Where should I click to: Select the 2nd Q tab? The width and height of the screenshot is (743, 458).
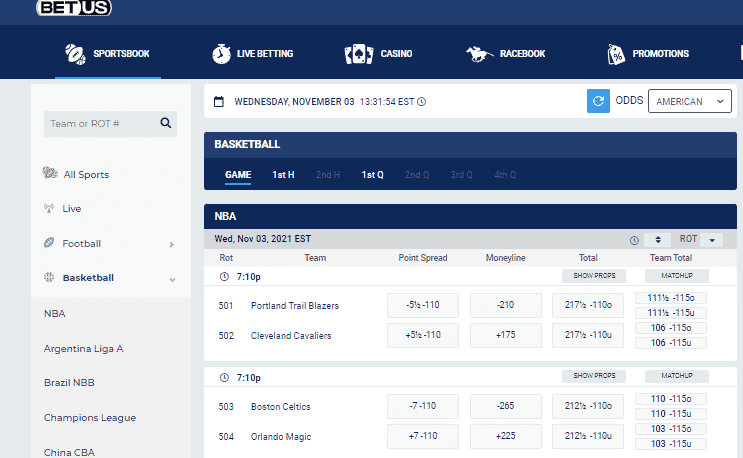tap(417, 175)
